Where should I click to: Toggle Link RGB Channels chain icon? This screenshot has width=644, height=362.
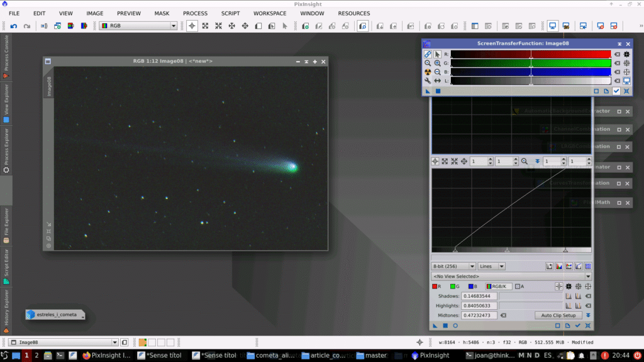coord(428,55)
